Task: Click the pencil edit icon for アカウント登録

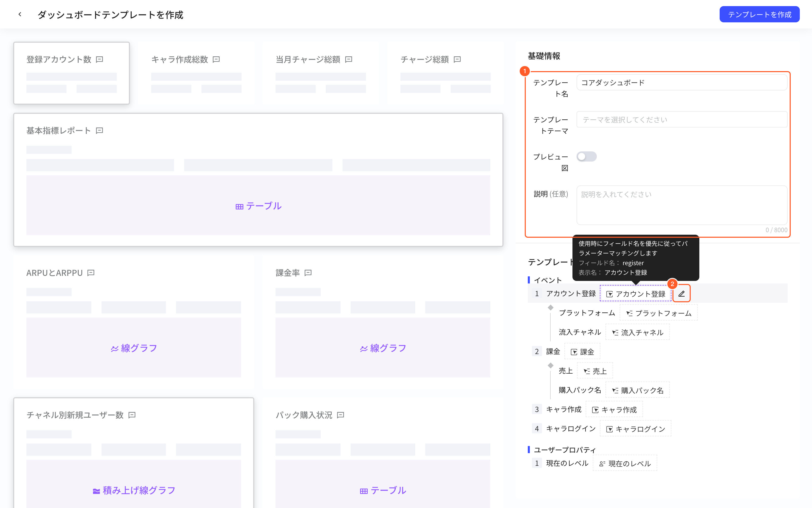Action: pyautogui.click(x=681, y=293)
